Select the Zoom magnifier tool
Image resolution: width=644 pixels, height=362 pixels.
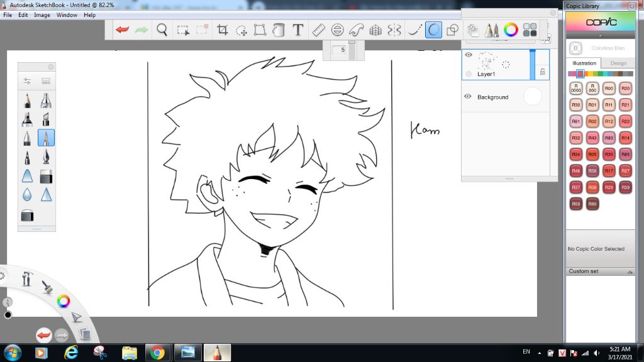point(162,30)
